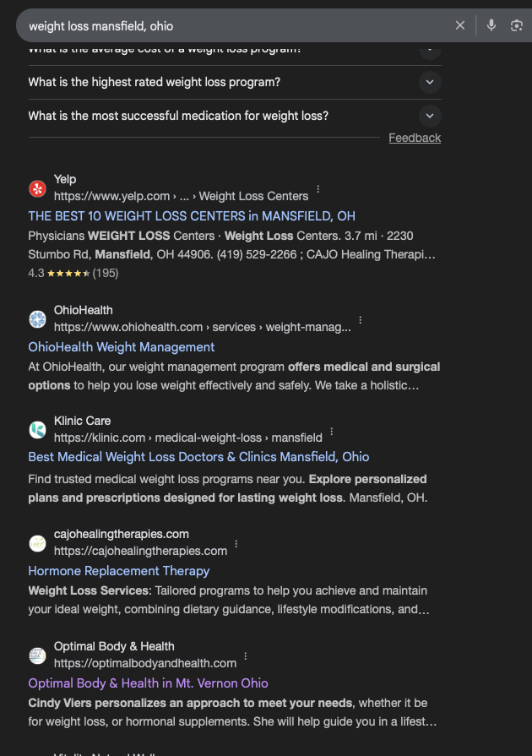Click the cajohealingtherapies.com site icon

pyautogui.click(x=37, y=543)
